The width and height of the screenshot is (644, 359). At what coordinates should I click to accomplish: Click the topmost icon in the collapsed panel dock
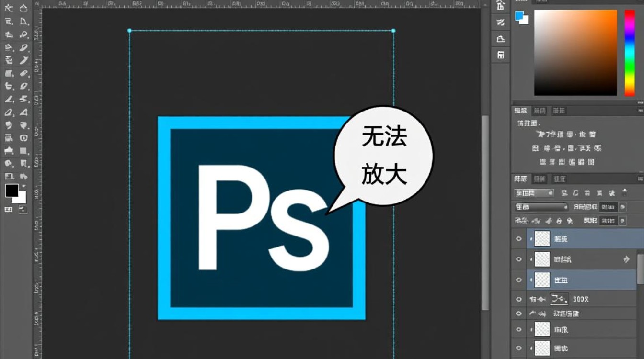(501, 6)
